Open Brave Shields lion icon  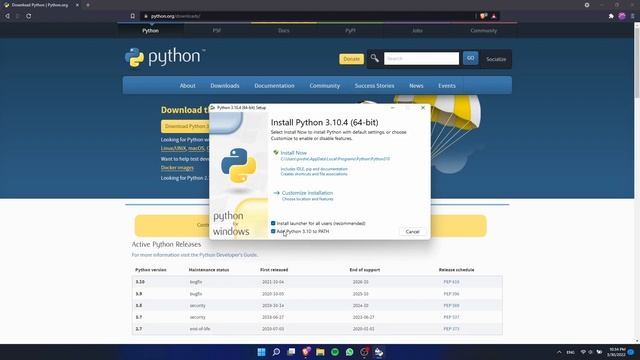[x=483, y=16]
